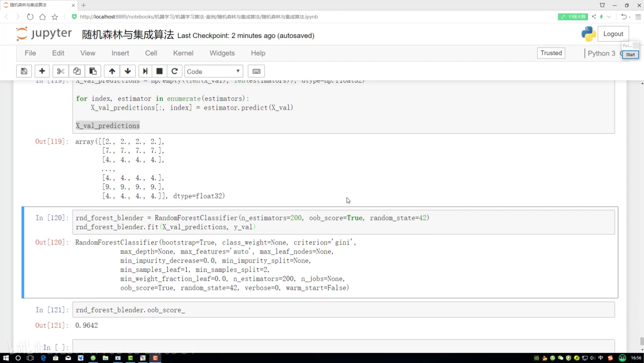Click the green lightning speed-mode icon
The height and width of the screenshot is (363, 644).
602,16
